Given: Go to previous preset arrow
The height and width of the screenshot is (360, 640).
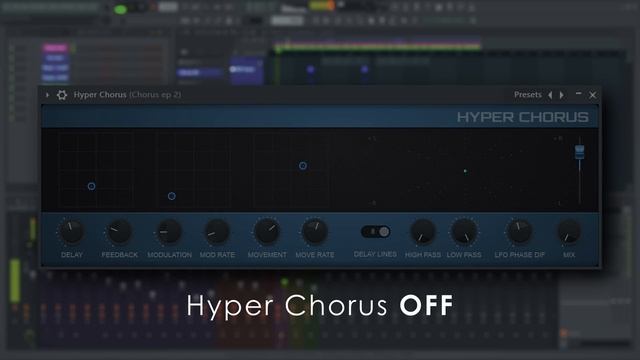Looking at the screenshot, I should (550, 95).
